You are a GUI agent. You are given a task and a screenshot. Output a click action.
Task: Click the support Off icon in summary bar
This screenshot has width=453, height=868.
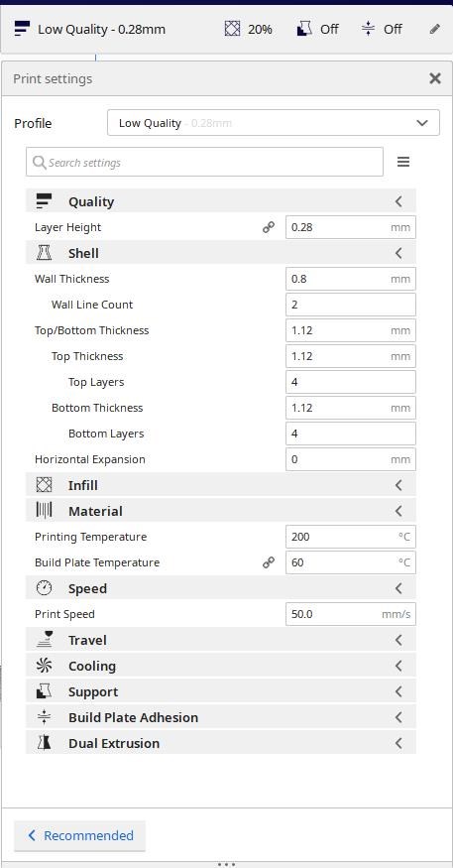tap(304, 28)
